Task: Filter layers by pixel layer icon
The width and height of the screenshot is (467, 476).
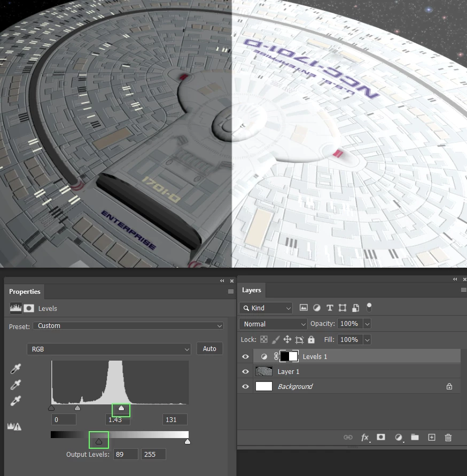Action: tap(303, 308)
